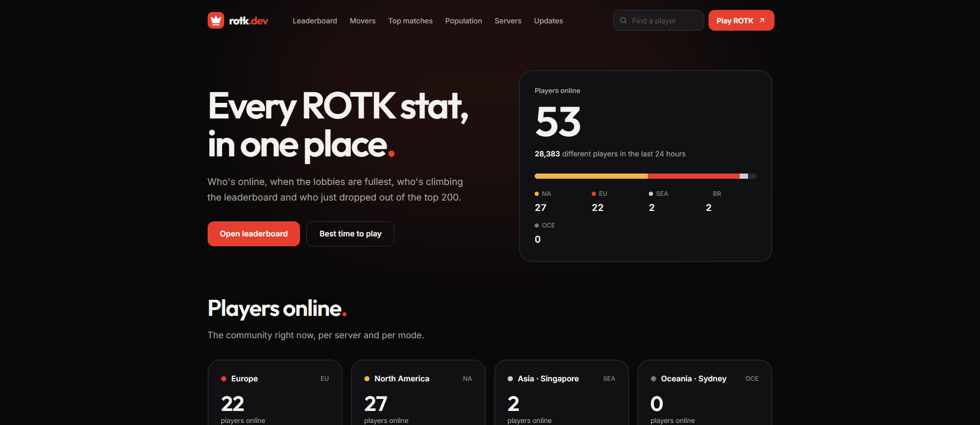Click the "Players online." section heading
Viewport: 980px width, 425px height.
[x=277, y=309]
